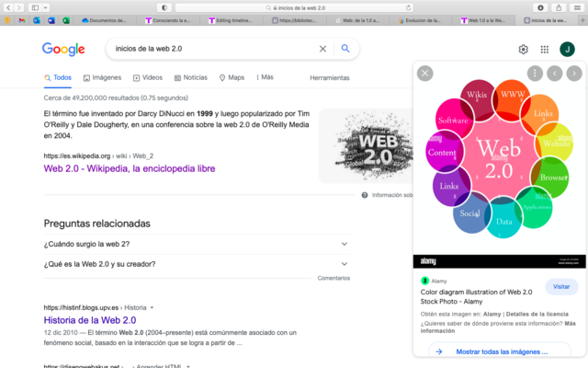This screenshot has width=588, height=368.
Task: Click the Comentarios feedback link
Action: tap(334, 278)
